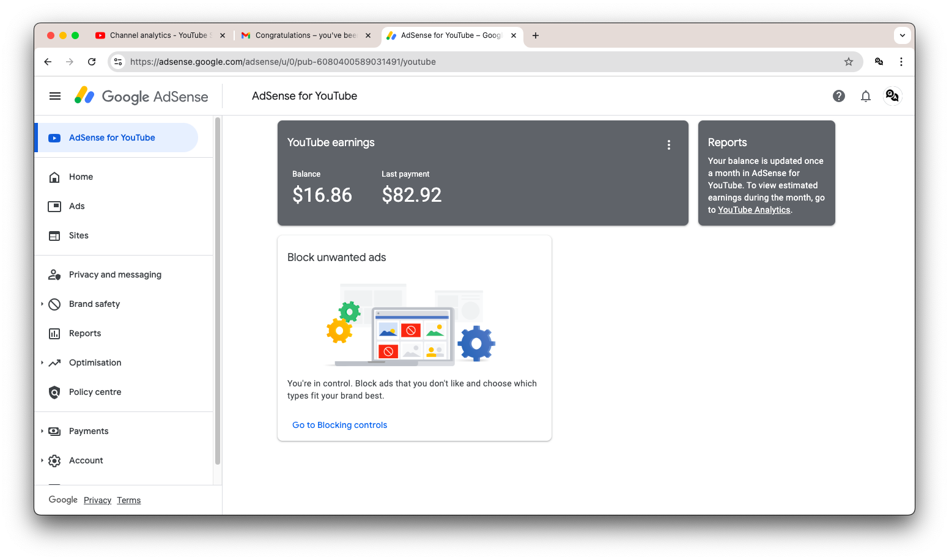The image size is (949, 560).
Task: Select AdSense for YouTube sidebar item
Action: 116,138
